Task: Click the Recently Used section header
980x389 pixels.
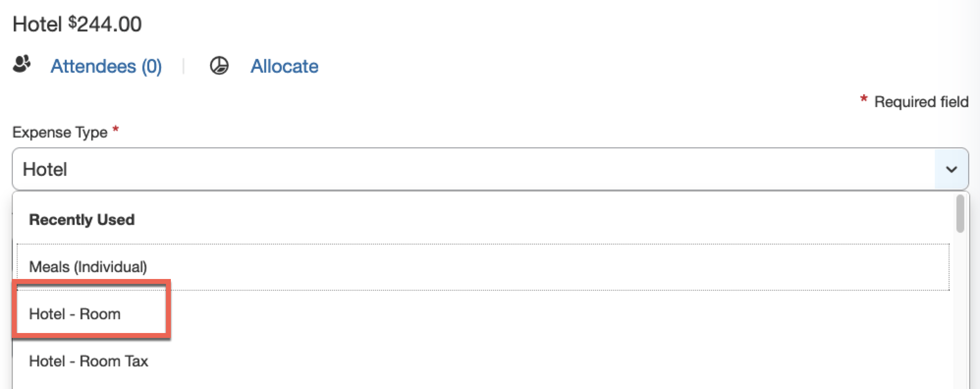Action: click(x=82, y=220)
